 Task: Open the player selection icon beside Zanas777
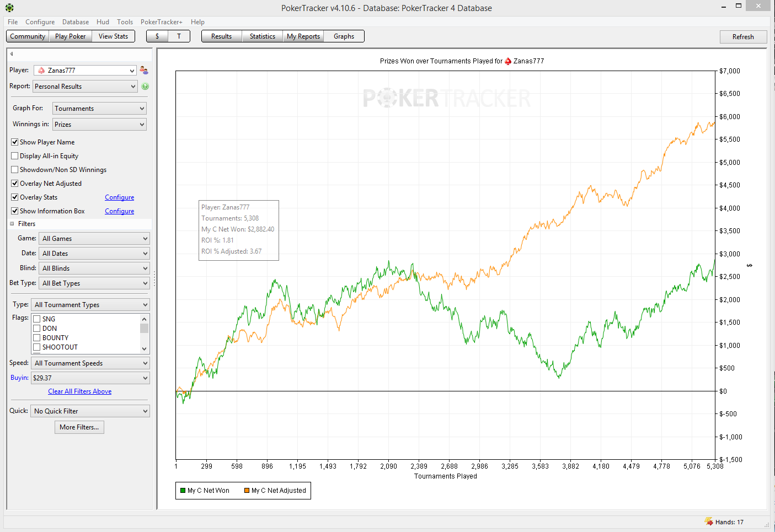[144, 70]
